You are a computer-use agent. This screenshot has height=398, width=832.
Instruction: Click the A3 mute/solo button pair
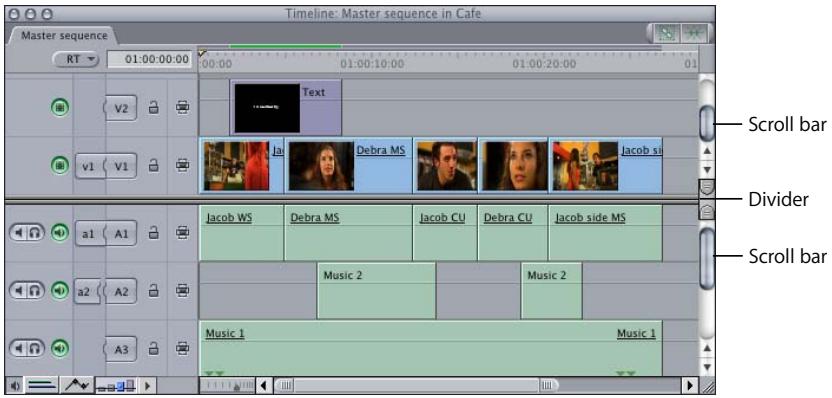click(x=27, y=349)
